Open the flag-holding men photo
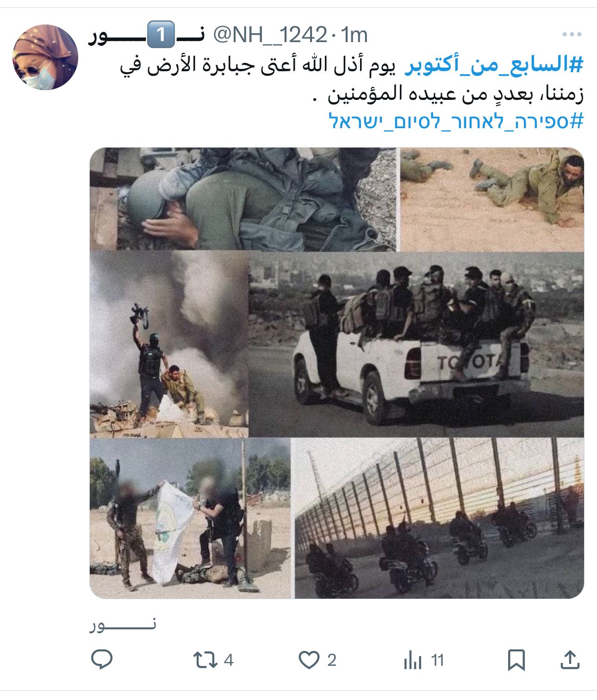597x700 pixels. (190, 518)
